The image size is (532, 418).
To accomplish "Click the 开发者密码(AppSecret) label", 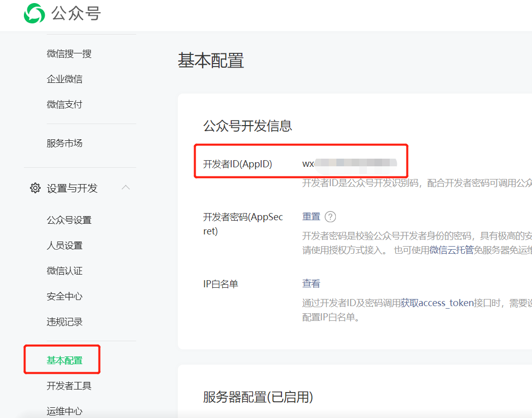I will click(243, 224).
